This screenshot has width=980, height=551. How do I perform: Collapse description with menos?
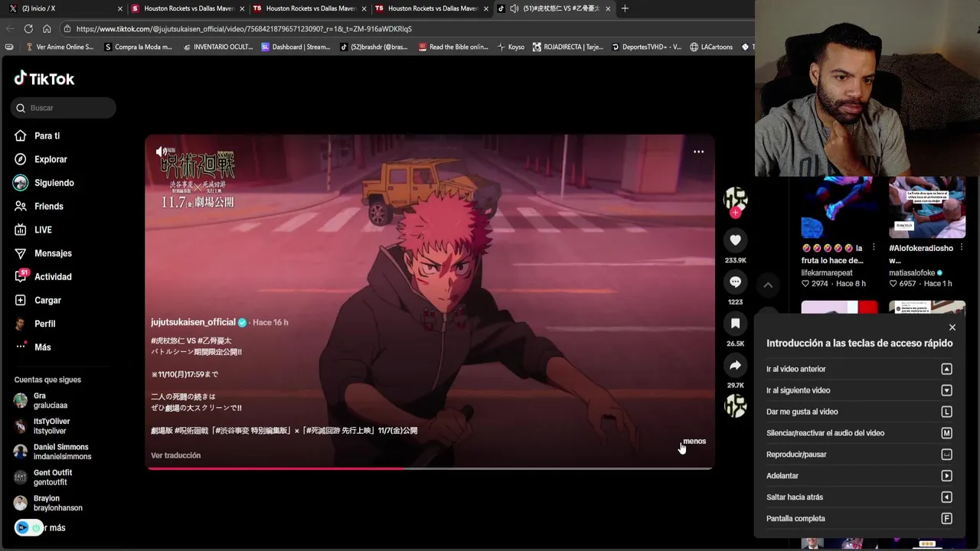694,441
